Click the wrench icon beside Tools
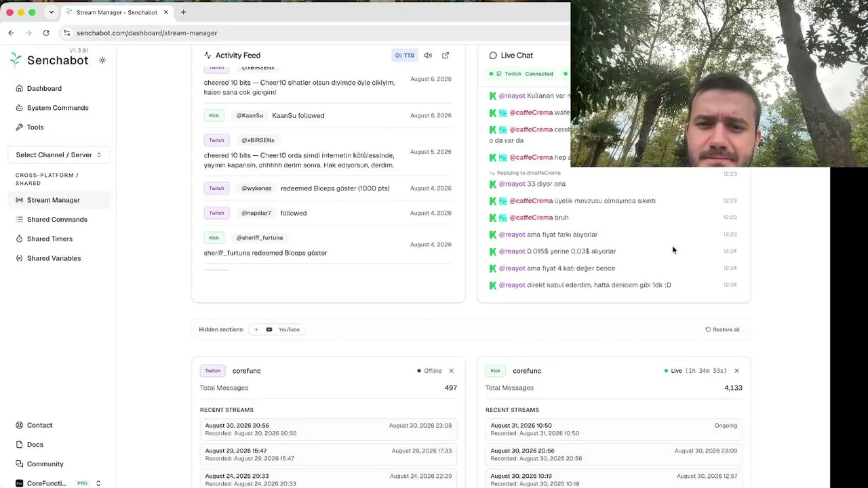This screenshot has width=868, height=488. tap(20, 127)
